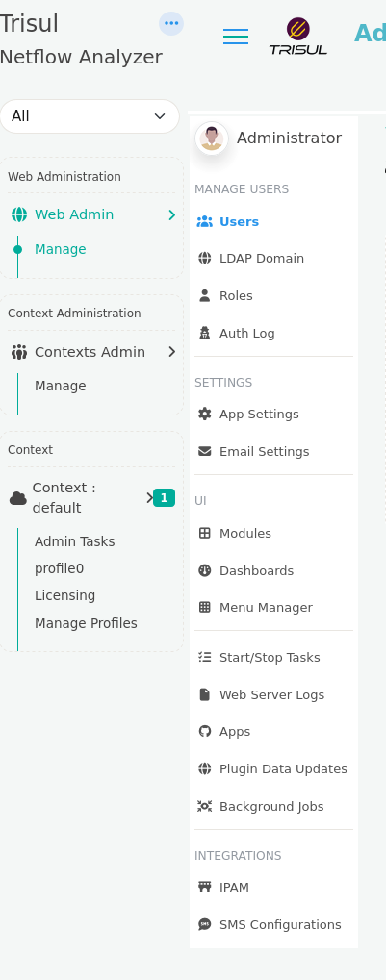
Task: Click the App Settings gear icon
Action: point(205,414)
